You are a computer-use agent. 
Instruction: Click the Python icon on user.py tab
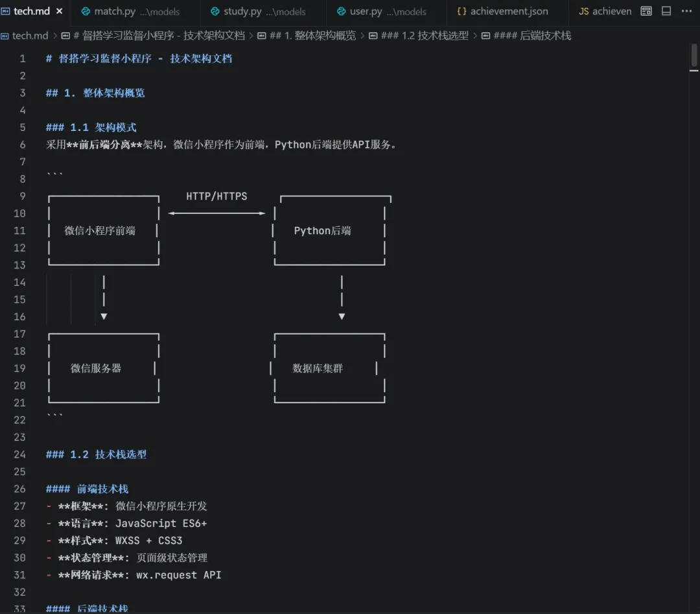click(341, 11)
